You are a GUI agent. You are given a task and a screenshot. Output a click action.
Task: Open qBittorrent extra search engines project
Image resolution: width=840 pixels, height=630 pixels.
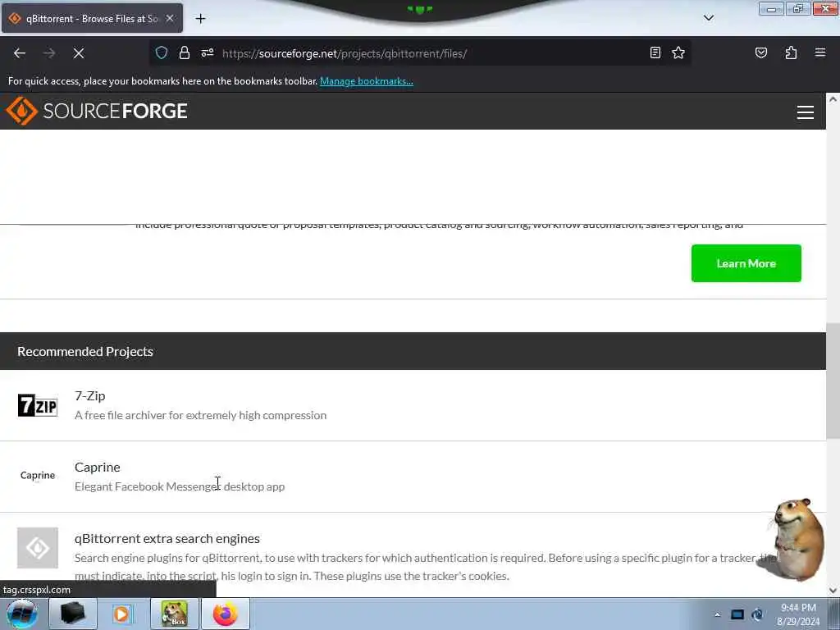tap(167, 538)
